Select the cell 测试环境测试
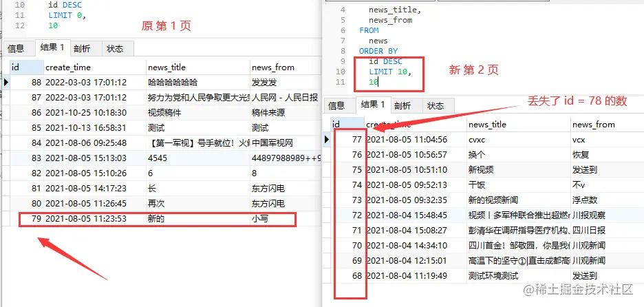644x307 pixels. point(519,276)
